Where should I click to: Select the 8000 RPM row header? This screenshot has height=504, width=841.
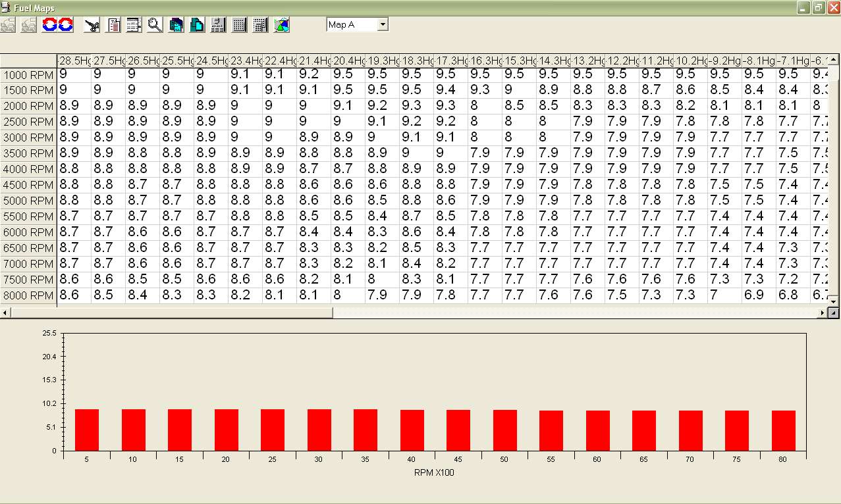[28, 295]
